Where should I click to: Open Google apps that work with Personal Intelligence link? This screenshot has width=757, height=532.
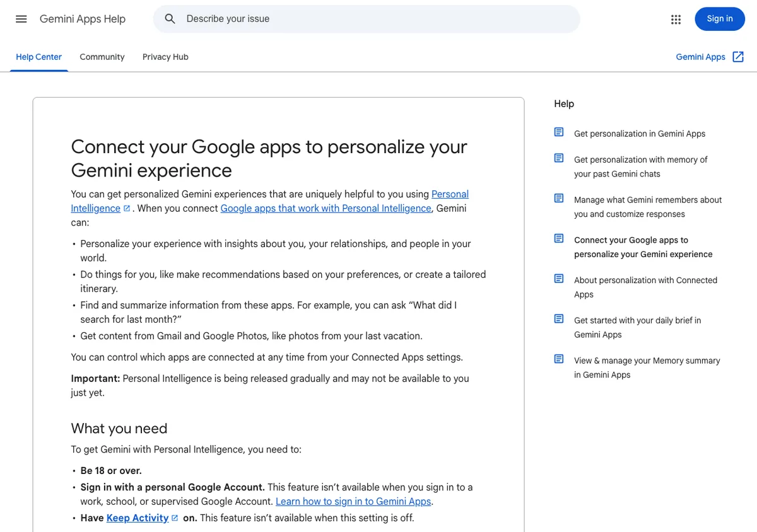tap(326, 208)
